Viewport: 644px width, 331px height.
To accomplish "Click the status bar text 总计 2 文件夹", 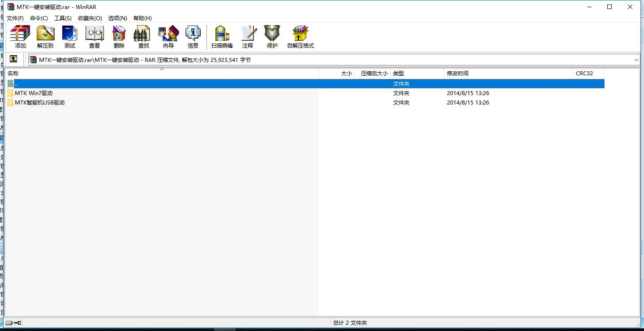I will [350, 323].
